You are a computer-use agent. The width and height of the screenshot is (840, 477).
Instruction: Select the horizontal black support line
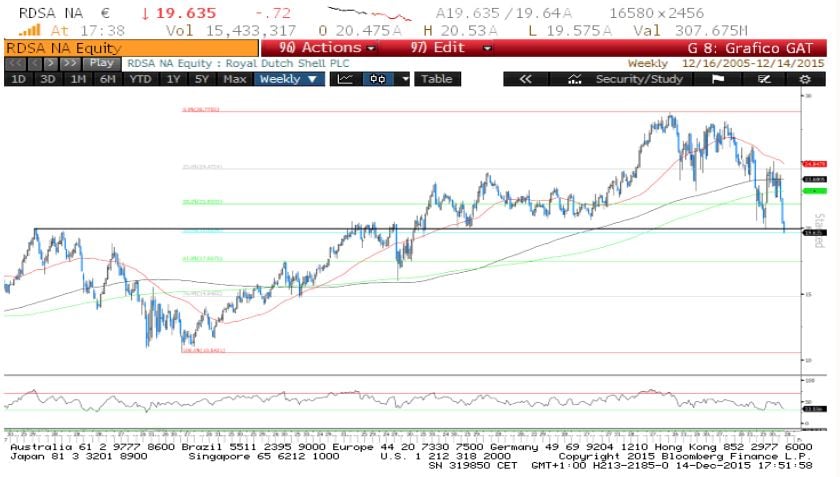pyautogui.click(x=418, y=229)
